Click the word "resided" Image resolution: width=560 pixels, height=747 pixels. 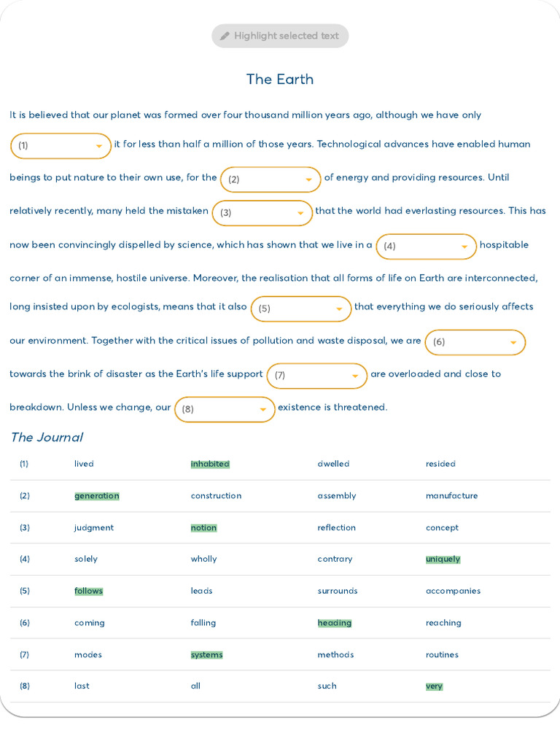pos(440,463)
